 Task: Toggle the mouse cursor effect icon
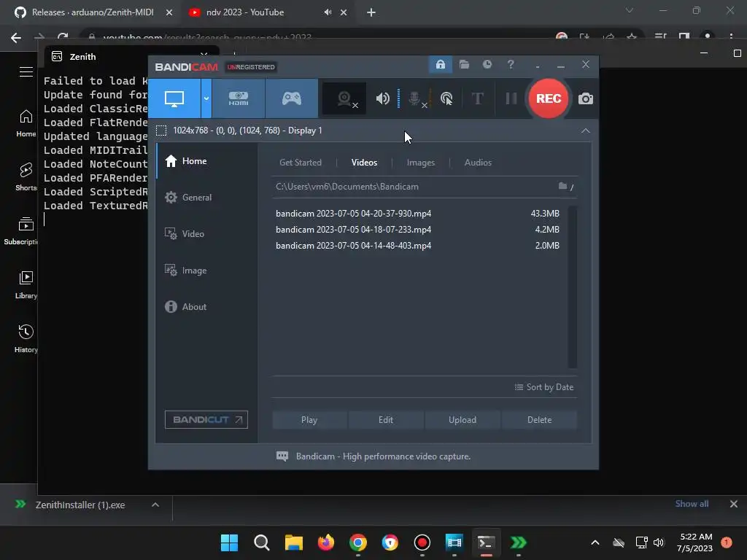point(446,98)
